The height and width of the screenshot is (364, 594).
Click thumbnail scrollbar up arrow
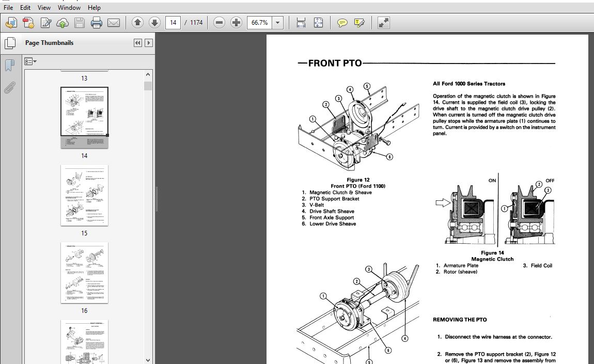coord(148,75)
